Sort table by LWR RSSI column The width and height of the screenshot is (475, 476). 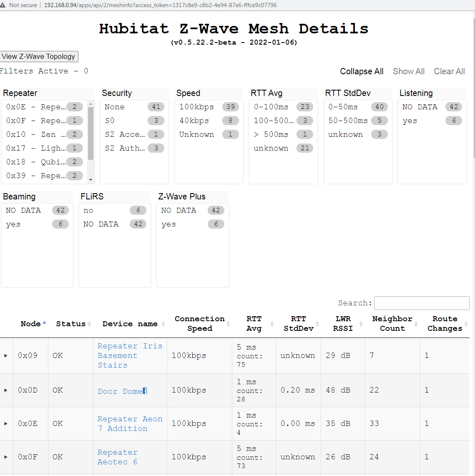point(343,324)
